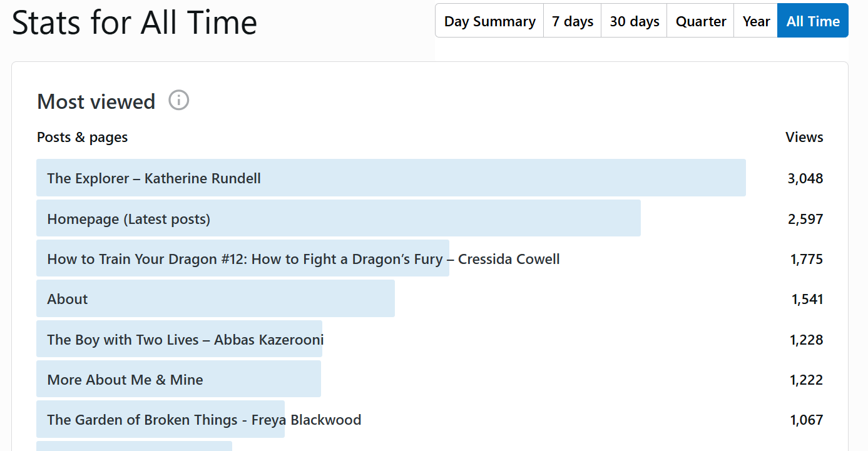868x451 pixels.
Task: Click the 2,597 views count
Action: [x=805, y=219]
